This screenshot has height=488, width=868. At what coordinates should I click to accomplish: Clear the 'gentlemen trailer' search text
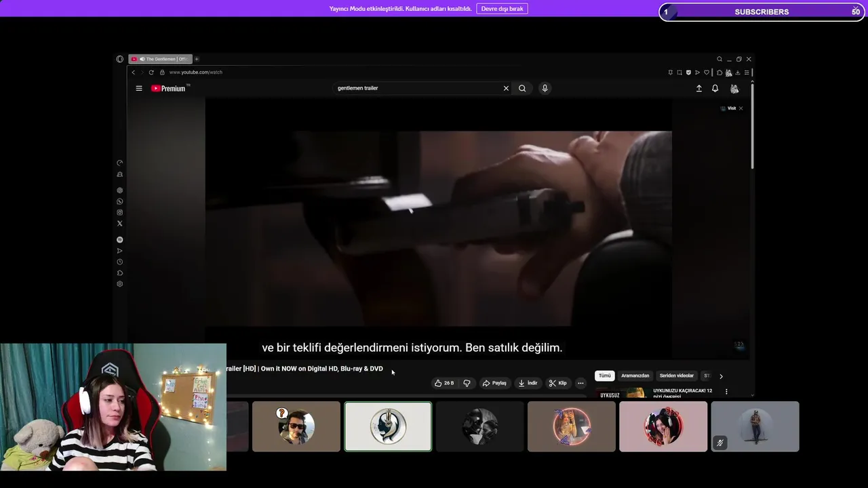coord(506,88)
